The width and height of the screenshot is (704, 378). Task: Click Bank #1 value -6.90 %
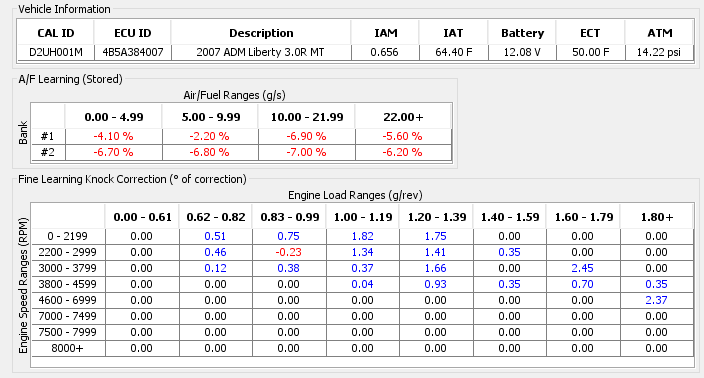click(306, 136)
